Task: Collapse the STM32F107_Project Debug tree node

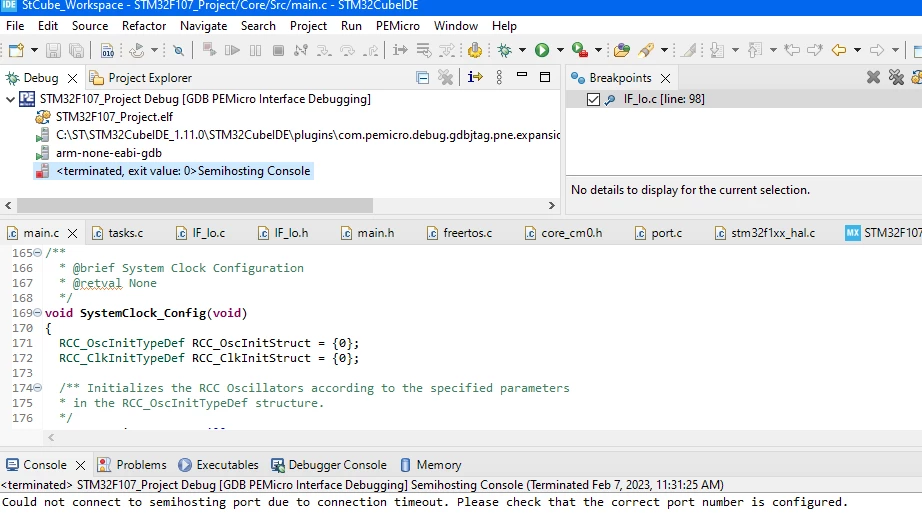Action: pos(10,99)
